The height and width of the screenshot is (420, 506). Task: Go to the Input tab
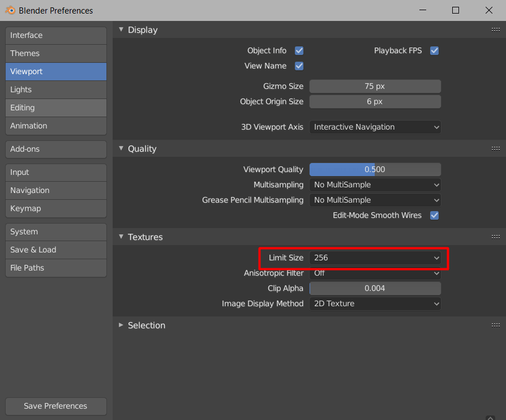[56, 173]
